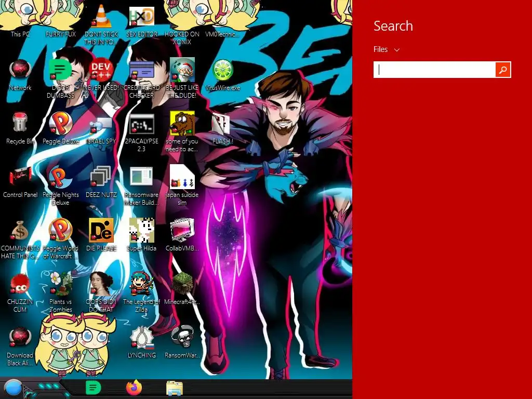
Task: Focus the Search text box
Action: tap(435, 70)
